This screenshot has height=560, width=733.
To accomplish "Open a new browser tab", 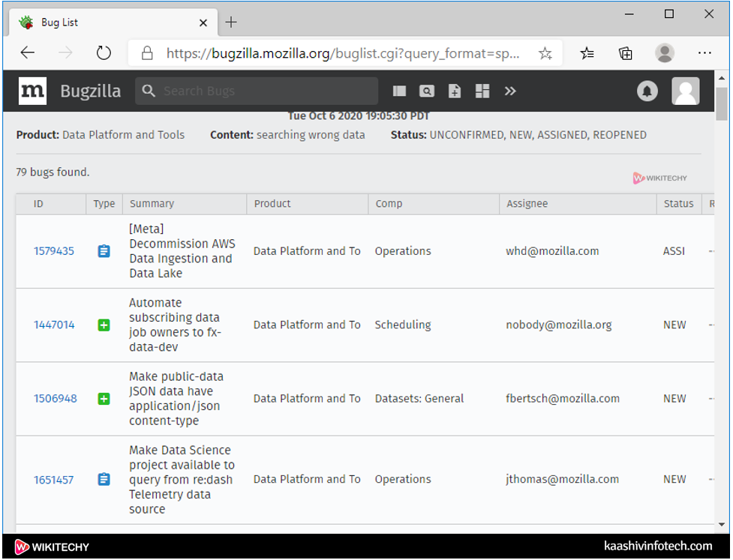I will click(231, 22).
